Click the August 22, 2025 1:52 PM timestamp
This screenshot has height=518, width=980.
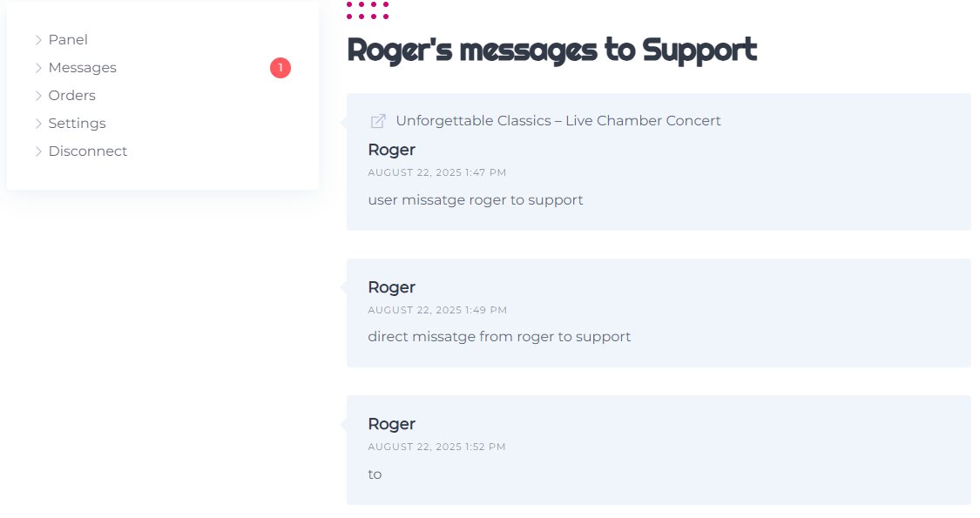click(436, 447)
